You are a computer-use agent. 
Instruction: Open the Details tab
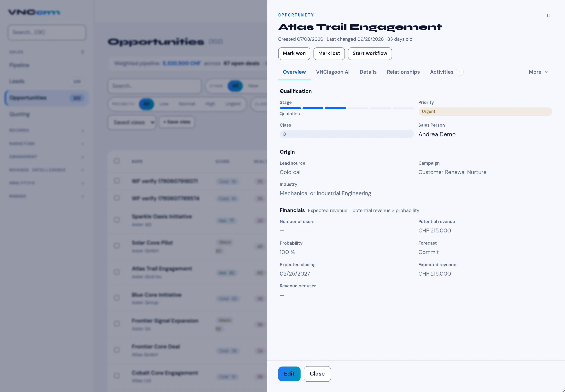368,72
